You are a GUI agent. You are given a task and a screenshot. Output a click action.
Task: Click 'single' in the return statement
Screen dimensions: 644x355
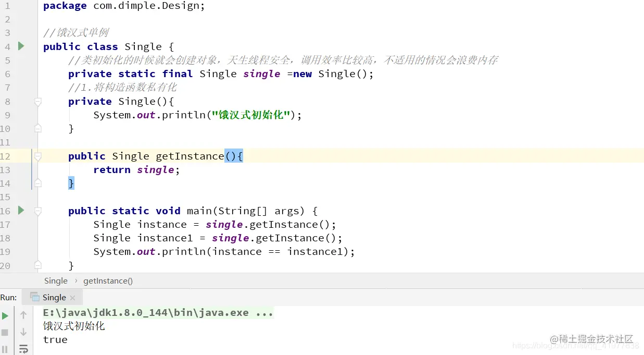[156, 169]
